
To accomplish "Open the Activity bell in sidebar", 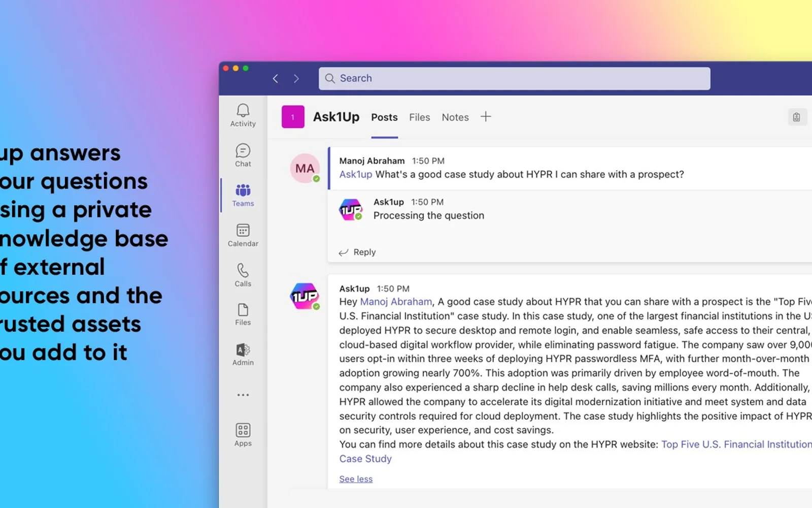I will tap(243, 115).
